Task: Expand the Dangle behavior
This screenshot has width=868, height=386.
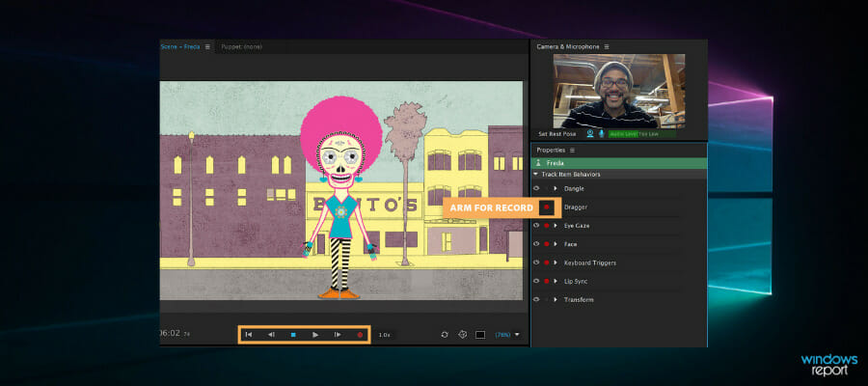Action: (556, 188)
